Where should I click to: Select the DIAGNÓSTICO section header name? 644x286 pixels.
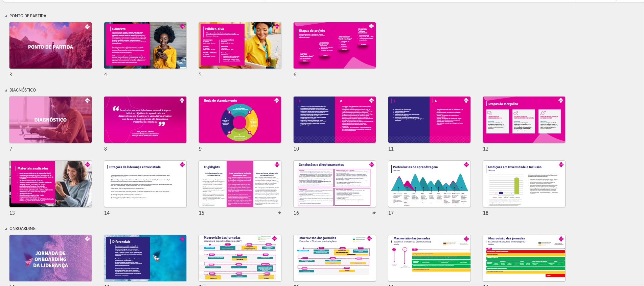[x=23, y=90]
